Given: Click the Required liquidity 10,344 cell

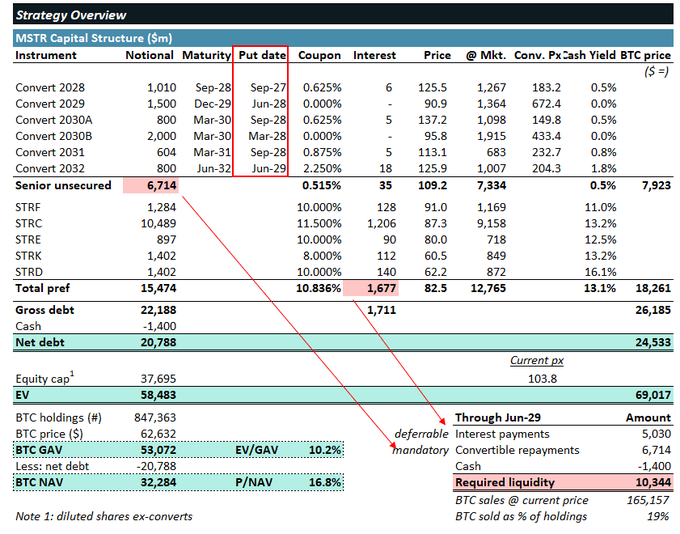Looking at the screenshot, I should click(653, 482).
